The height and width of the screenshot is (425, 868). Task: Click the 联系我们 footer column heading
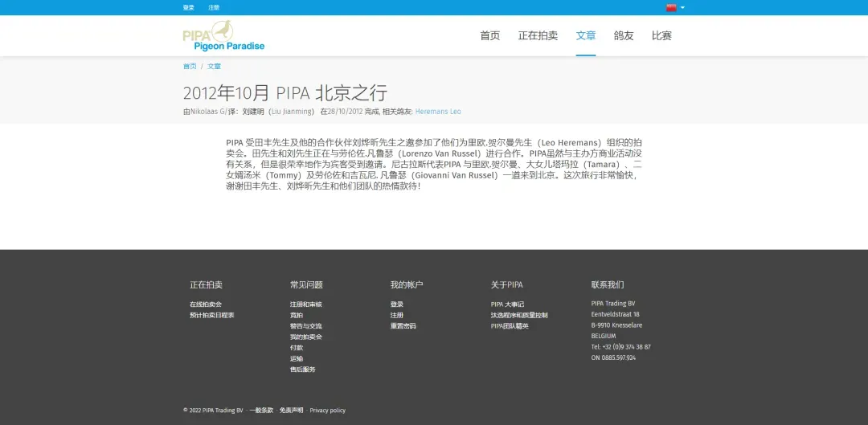(x=608, y=285)
